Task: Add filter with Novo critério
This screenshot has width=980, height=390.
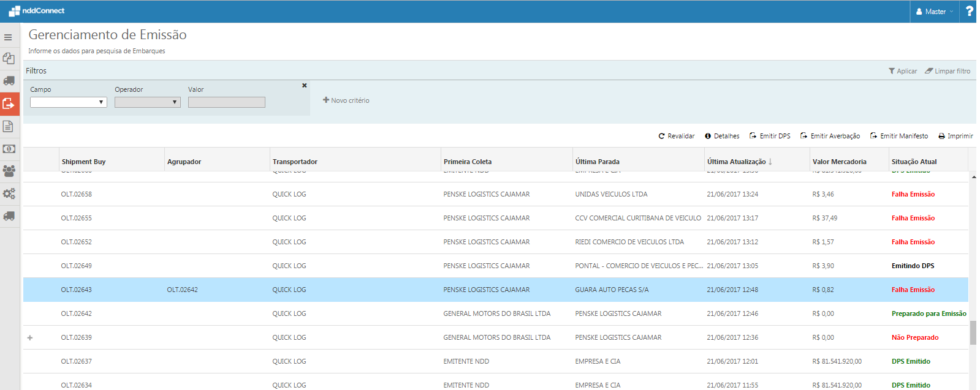Action: 346,100
